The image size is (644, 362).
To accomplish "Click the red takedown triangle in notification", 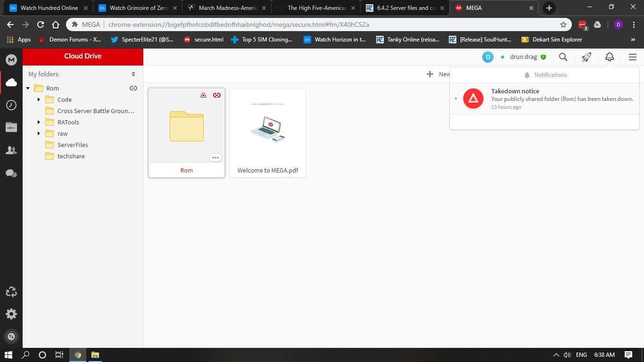I will (x=473, y=99).
